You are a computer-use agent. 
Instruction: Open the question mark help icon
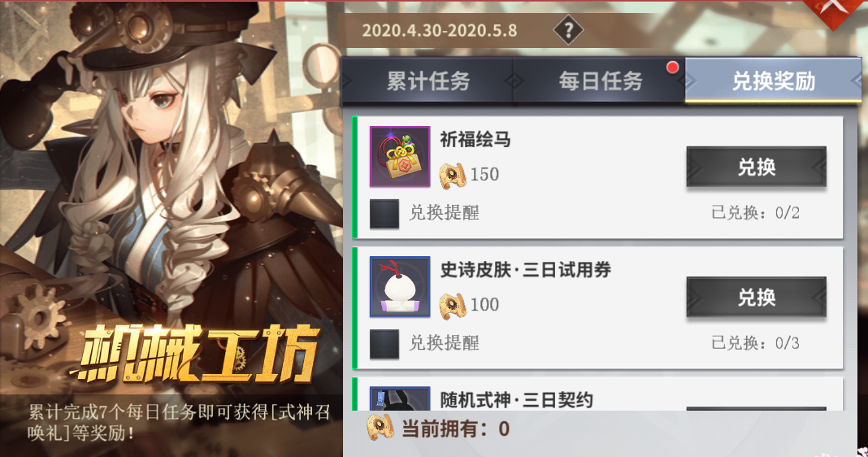[568, 29]
